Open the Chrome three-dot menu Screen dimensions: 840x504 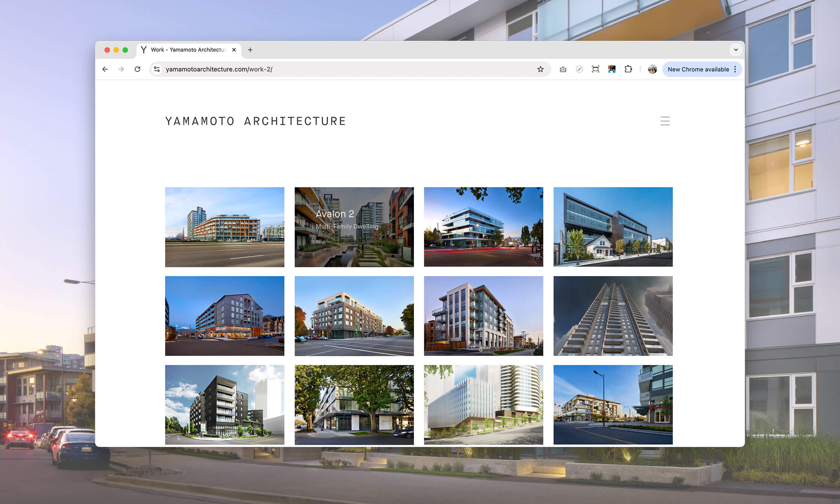click(735, 69)
